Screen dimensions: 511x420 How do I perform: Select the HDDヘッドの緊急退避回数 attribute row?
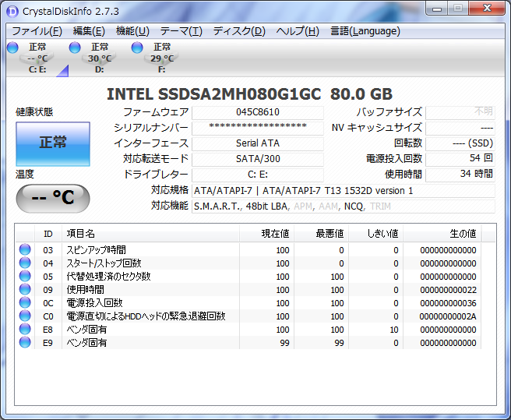pos(248,316)
